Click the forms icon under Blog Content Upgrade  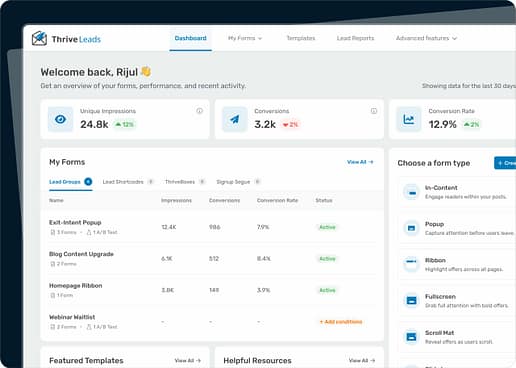coord(53,264)
